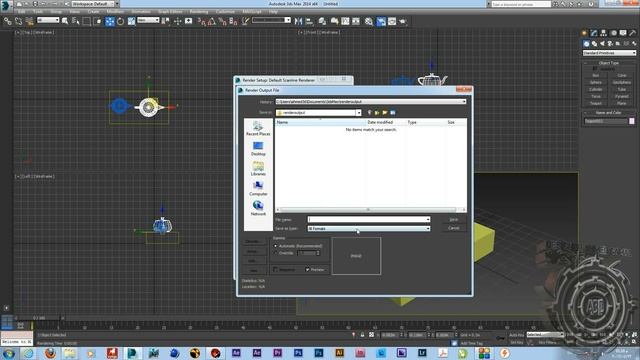
Task: Open the Animation menu
Action: [x=141, y=12]
